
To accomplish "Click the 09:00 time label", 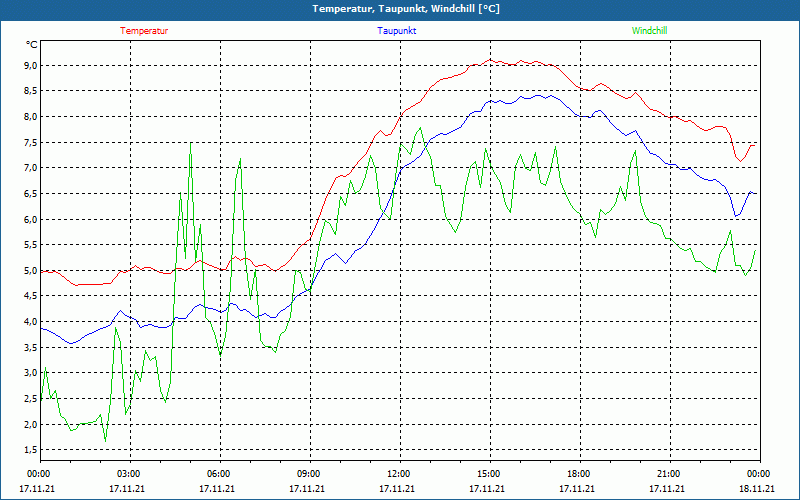I will click(309, 474).
